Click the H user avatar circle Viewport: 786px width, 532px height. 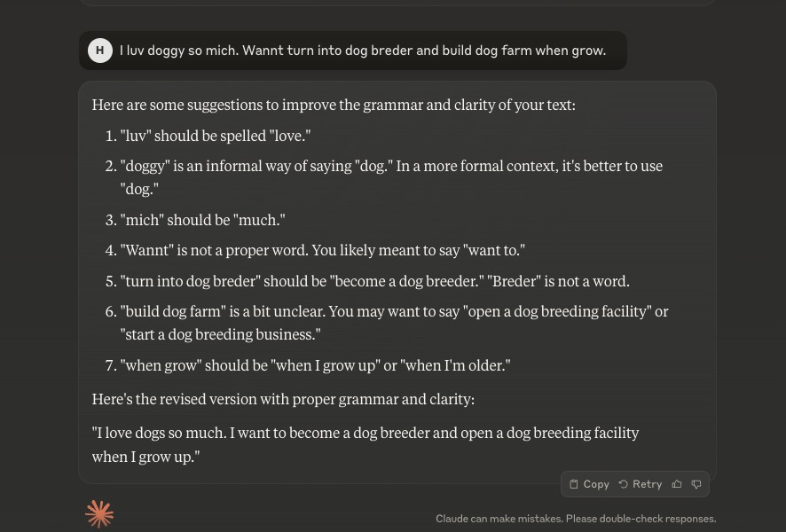click(99, 51)
